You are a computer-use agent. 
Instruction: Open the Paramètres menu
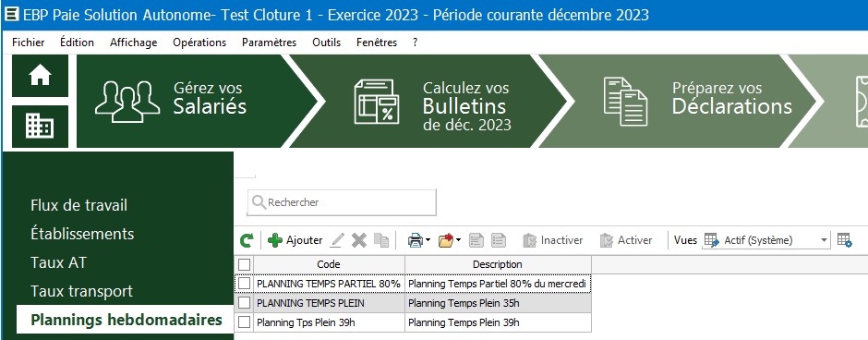click(269, 42)
